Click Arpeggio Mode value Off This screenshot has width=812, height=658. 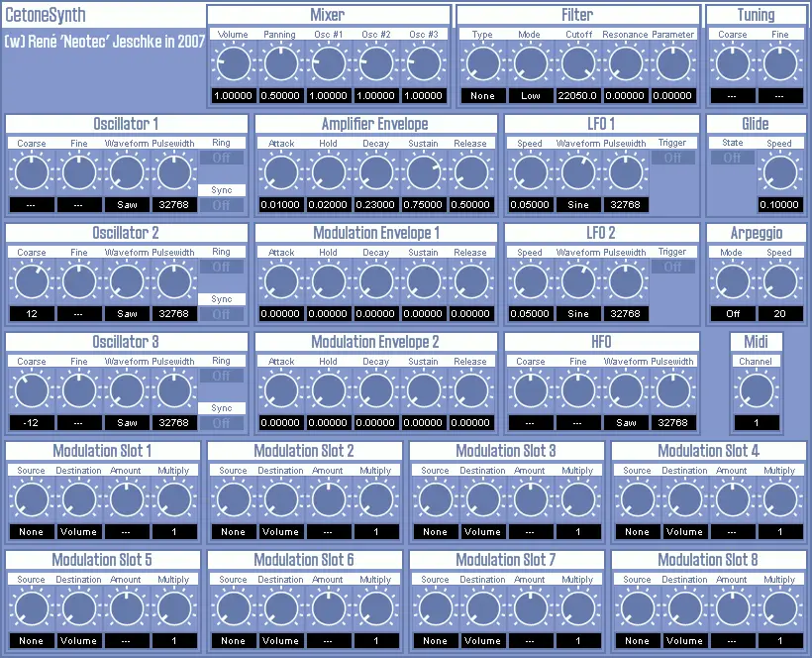(732, 314)
